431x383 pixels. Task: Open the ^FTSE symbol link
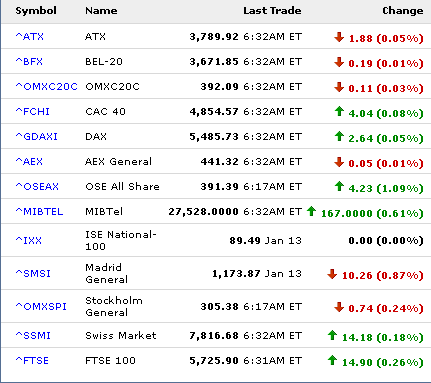click(32, 360)
